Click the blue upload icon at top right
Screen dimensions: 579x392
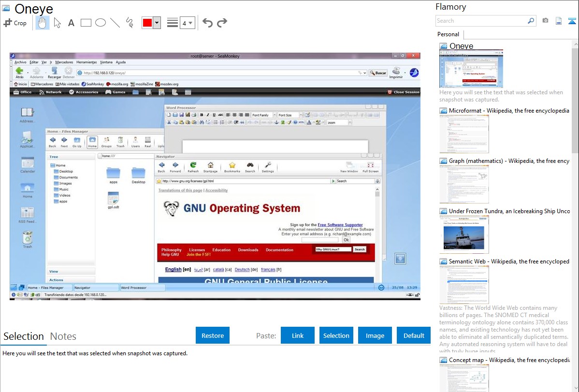(572, 21)
